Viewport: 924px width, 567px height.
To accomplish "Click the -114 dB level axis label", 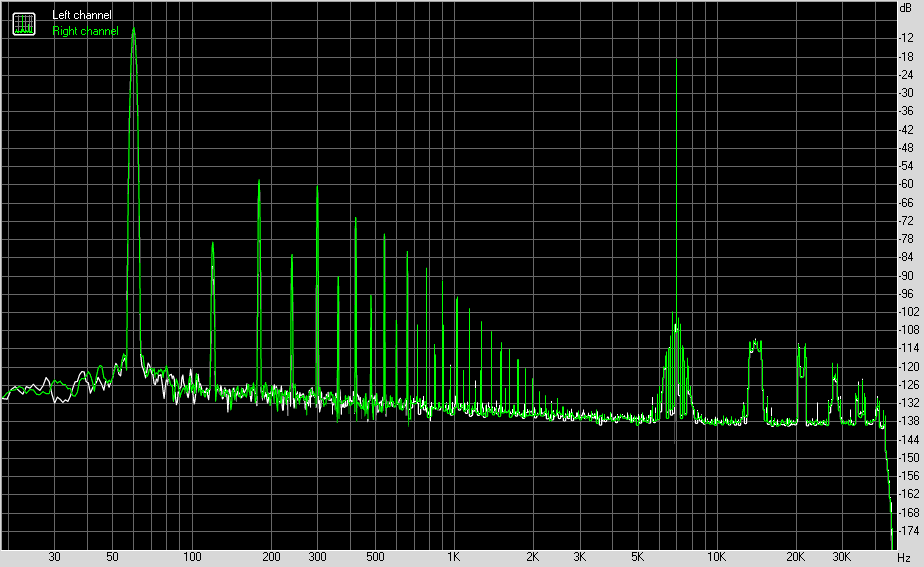I will pos(909,348).
